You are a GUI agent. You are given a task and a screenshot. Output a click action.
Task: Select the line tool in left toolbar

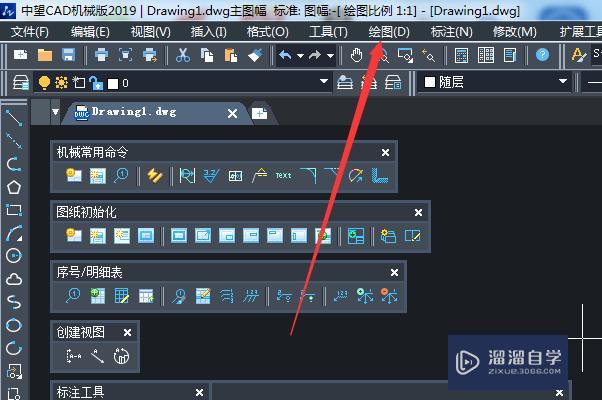[x=14, y=118]
